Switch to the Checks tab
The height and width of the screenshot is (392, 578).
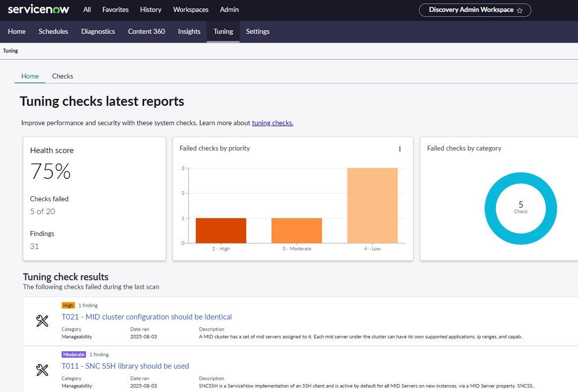tap(63, 76)
